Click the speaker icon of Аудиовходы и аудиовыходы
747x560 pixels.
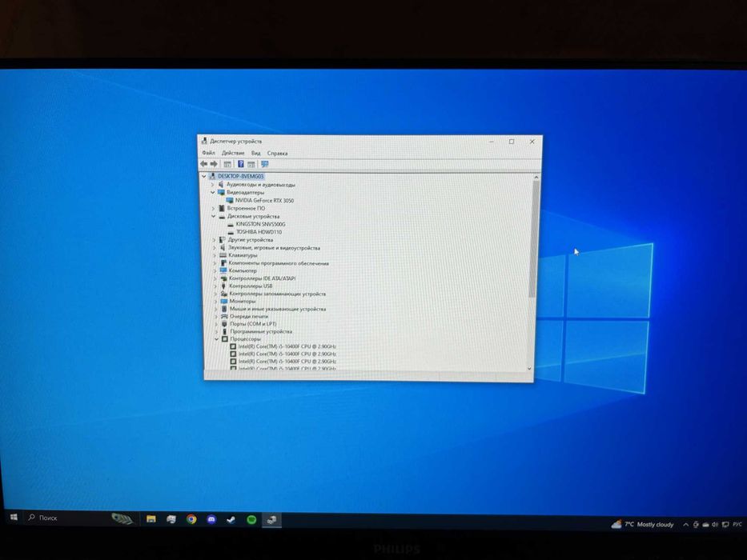[221, 184]
